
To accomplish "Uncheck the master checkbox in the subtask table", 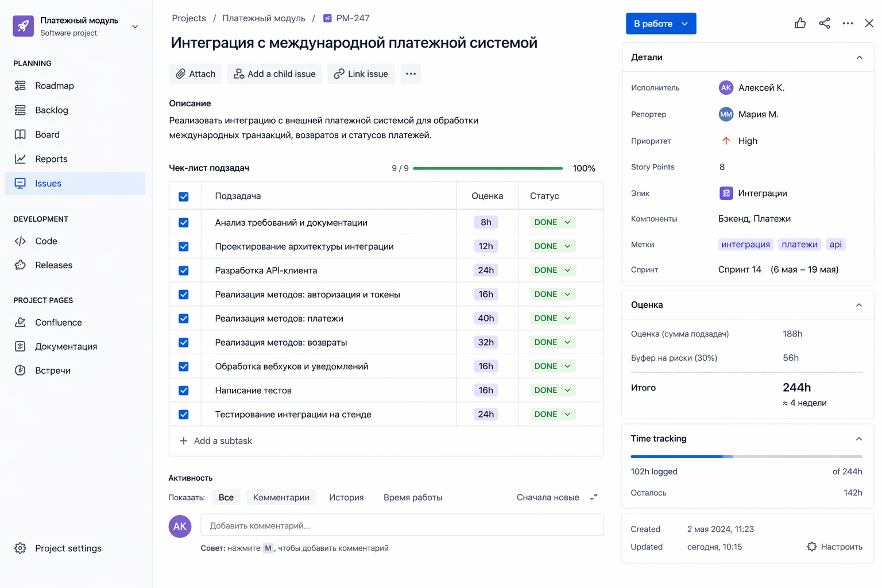I will pos(184,196).
